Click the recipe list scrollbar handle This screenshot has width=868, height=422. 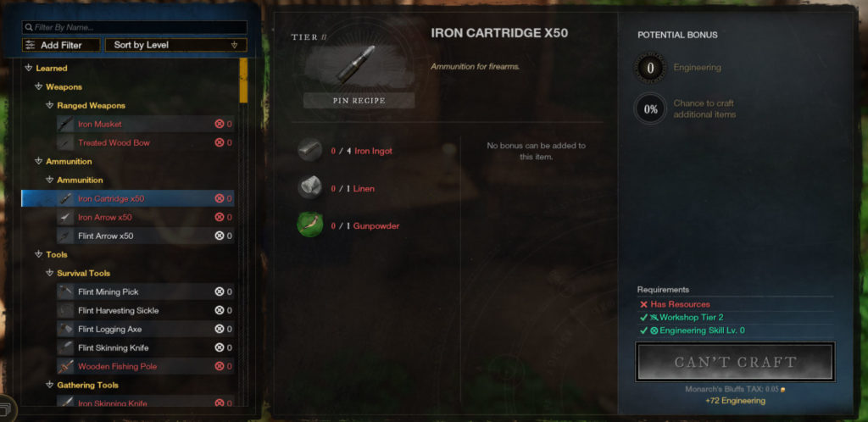click(x=243, y=81)
